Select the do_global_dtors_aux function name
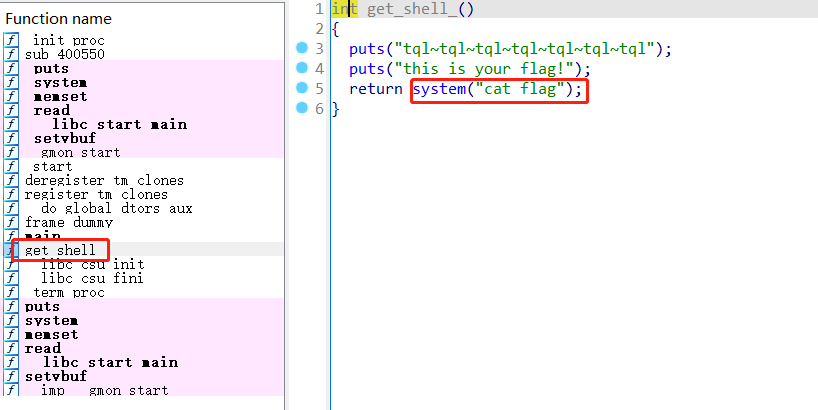Viewport: 818px width, 410px height. click(116, 209)
